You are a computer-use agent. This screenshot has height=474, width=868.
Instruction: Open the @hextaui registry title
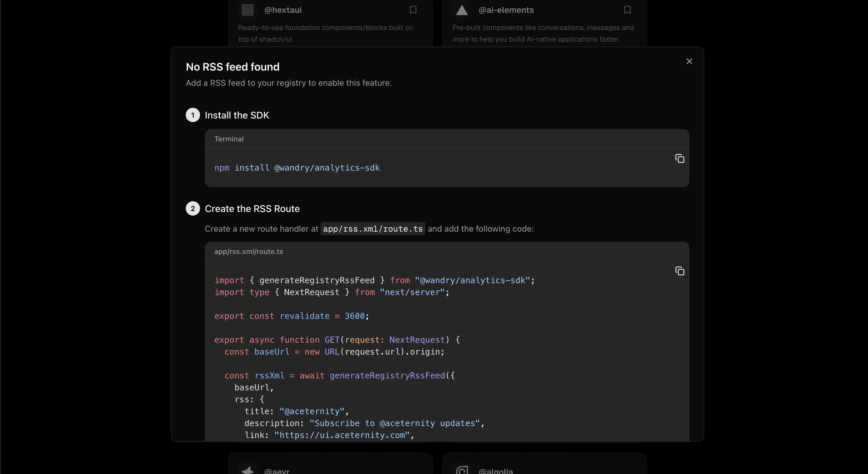coord(283,10)
